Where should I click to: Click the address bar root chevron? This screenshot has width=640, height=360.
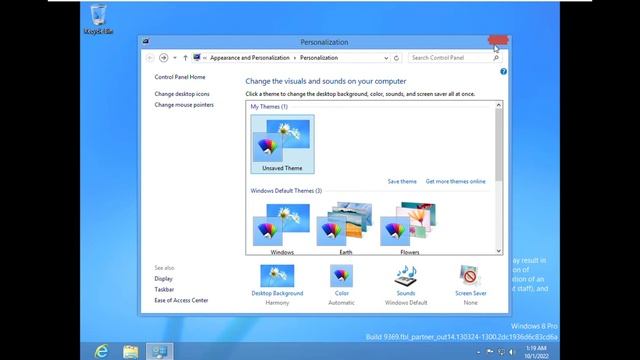click(x=205, y=58)
